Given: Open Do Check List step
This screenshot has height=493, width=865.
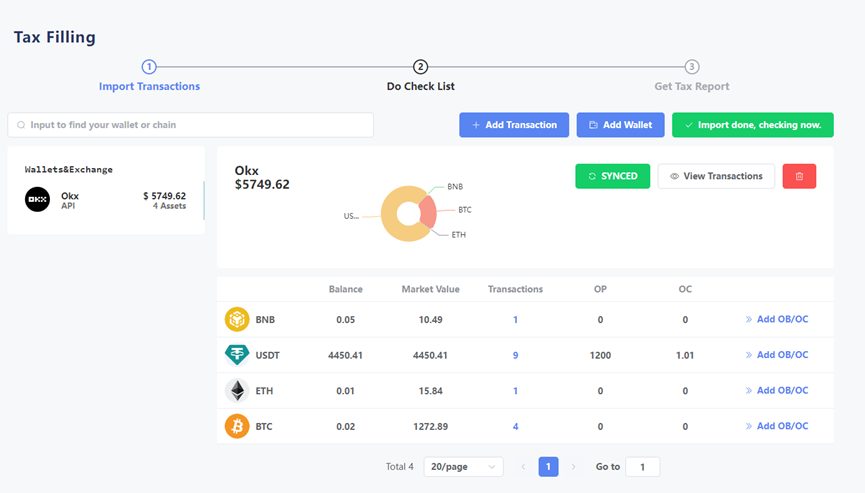Looking at the screenshot, I should pos(420,86).
